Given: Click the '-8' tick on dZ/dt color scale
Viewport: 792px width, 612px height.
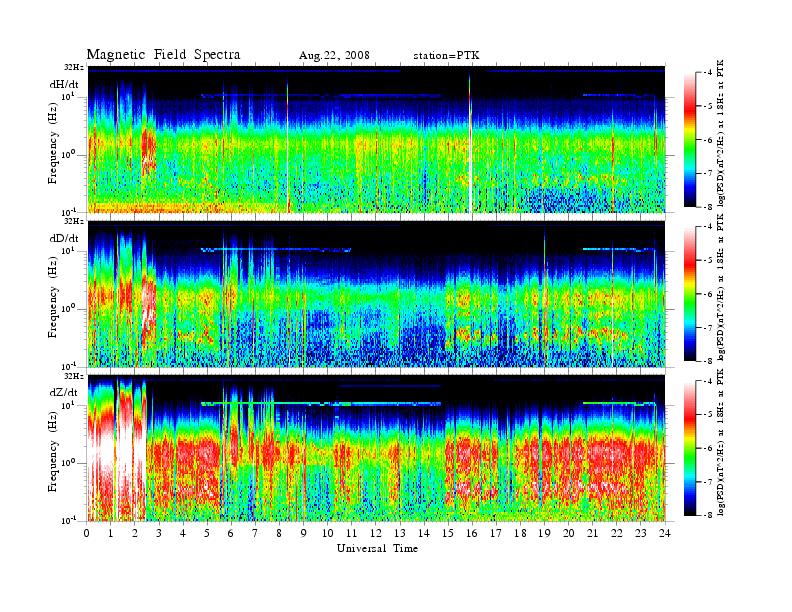Looking at the screenshot, I should [x=706, y=515].
